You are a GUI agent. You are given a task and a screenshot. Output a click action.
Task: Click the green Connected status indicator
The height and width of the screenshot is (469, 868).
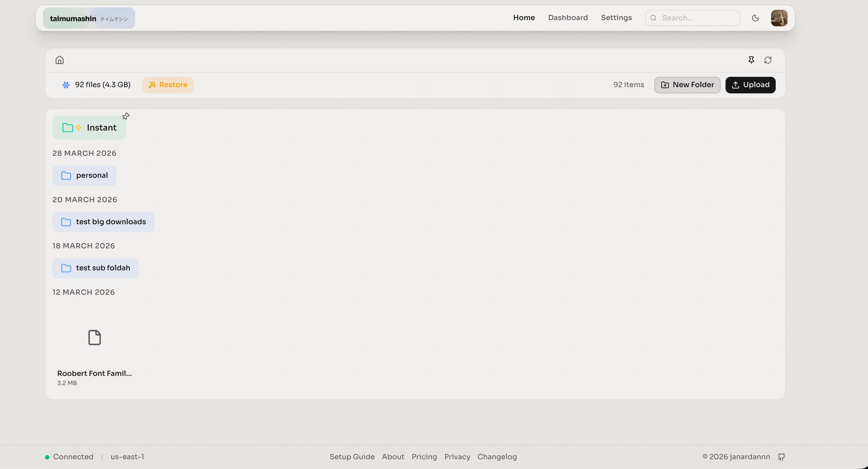point(47,457)
